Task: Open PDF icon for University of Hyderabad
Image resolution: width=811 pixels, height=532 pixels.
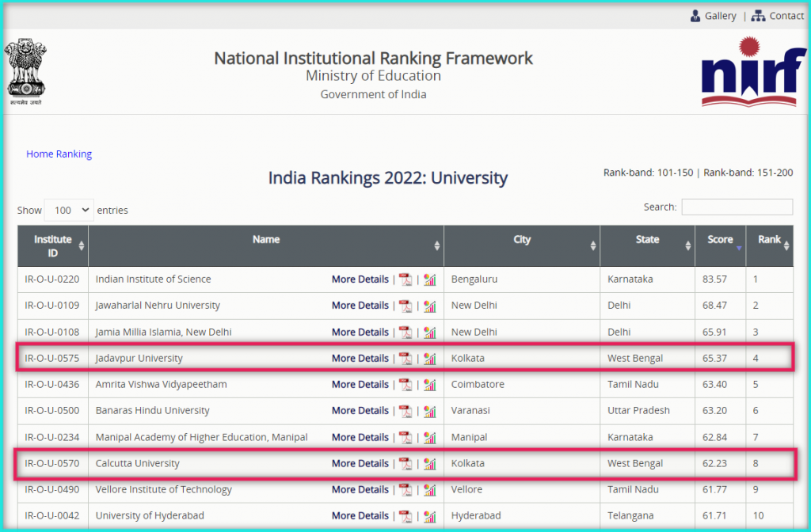Action: pyautogui.click(x=405, y=516)
